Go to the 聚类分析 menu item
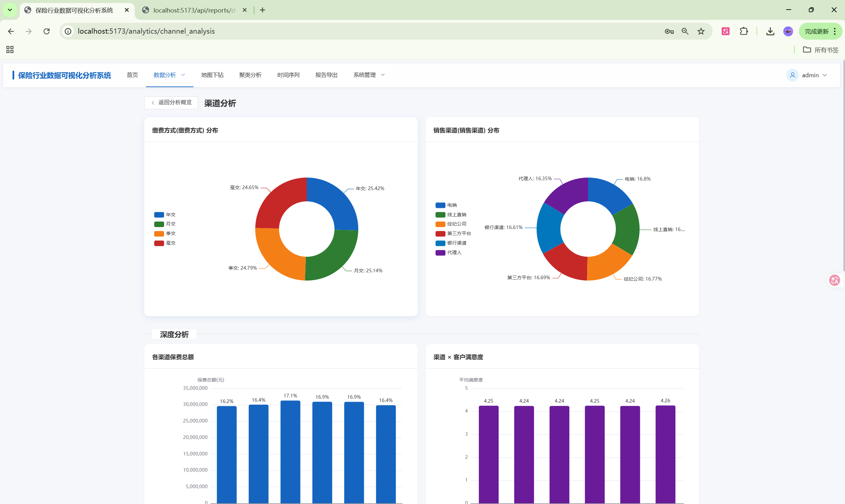Viewport: 845px width, 504px height. [x=250, y=75]
